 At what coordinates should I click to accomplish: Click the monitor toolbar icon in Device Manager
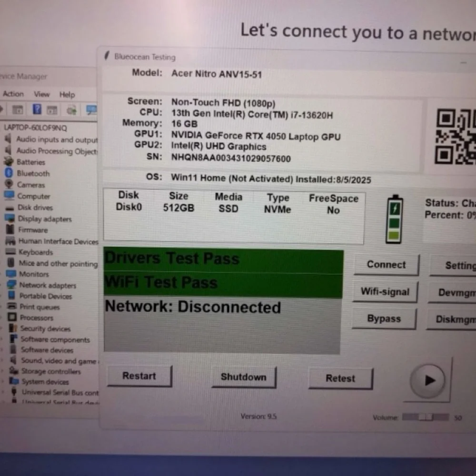click(91, 109)
